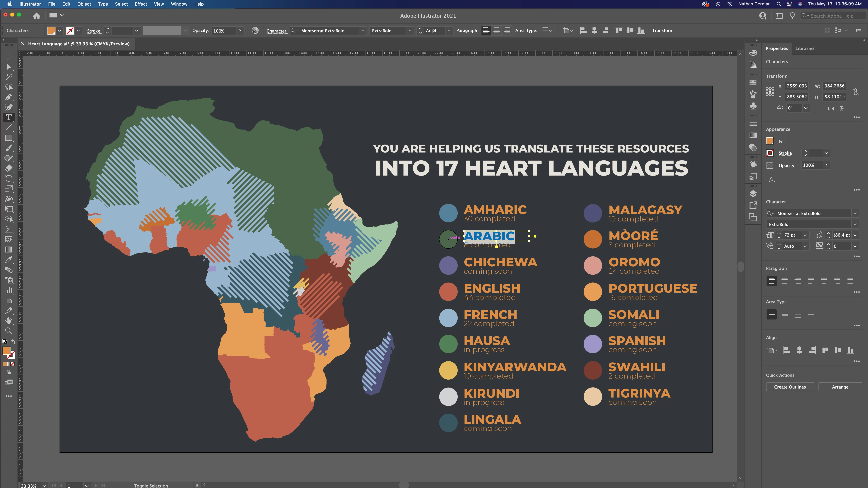Select the Eyedropper tool

click(9, 260)
